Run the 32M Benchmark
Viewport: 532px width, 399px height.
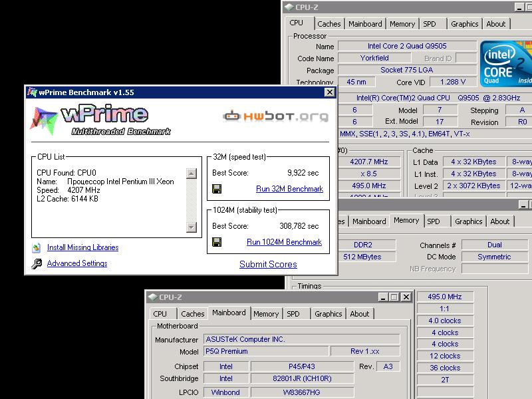[x=289, y=189]
